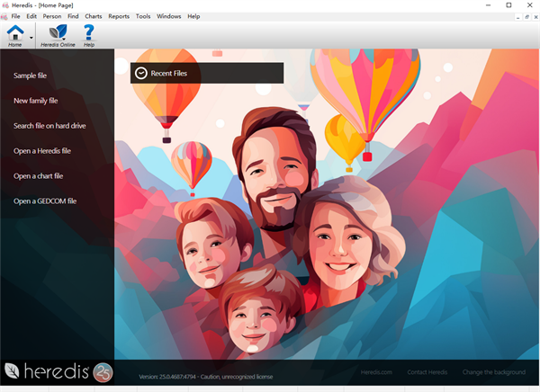Visit the Heredis.com link in footer
Image resolution: width=540 pixels, height=392 pixels.
click(x=376, y=372)
